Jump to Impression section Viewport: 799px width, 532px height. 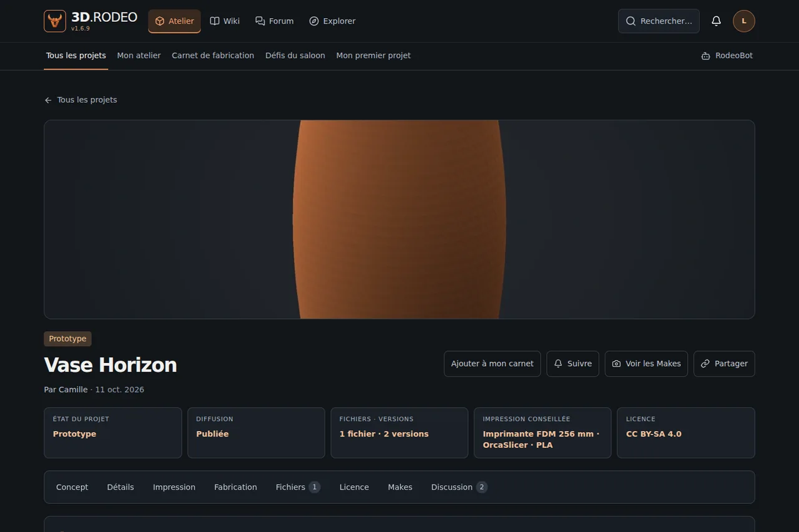[174, 487]
